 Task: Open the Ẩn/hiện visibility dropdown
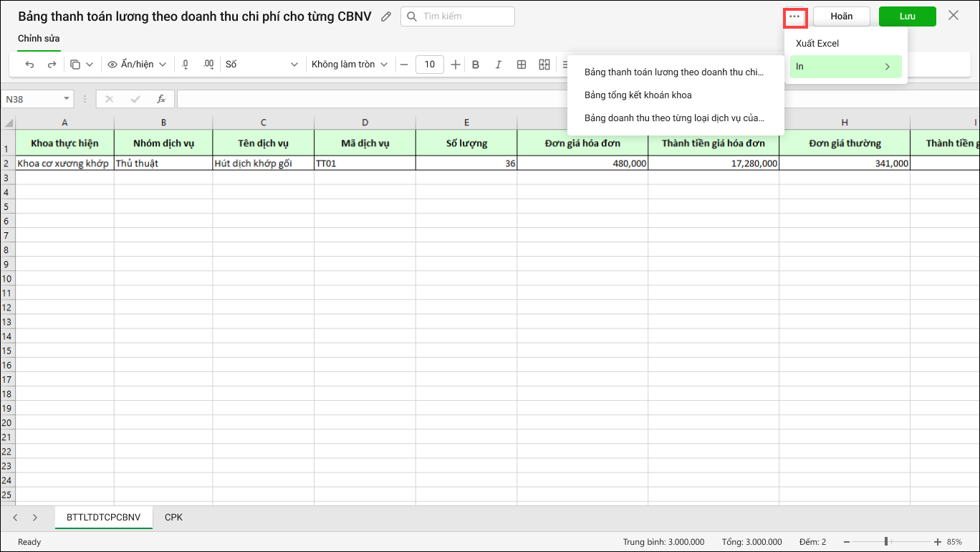(137, 65)
